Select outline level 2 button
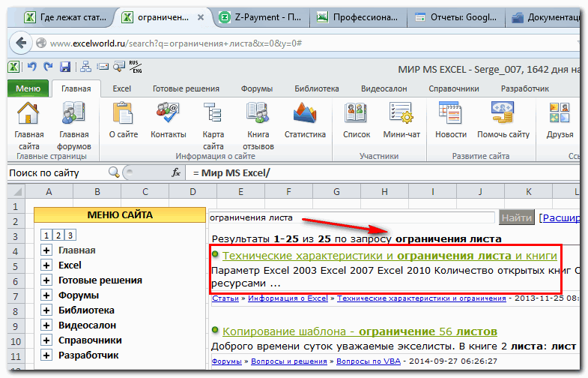588x378 pixels. tap(58, 235)
